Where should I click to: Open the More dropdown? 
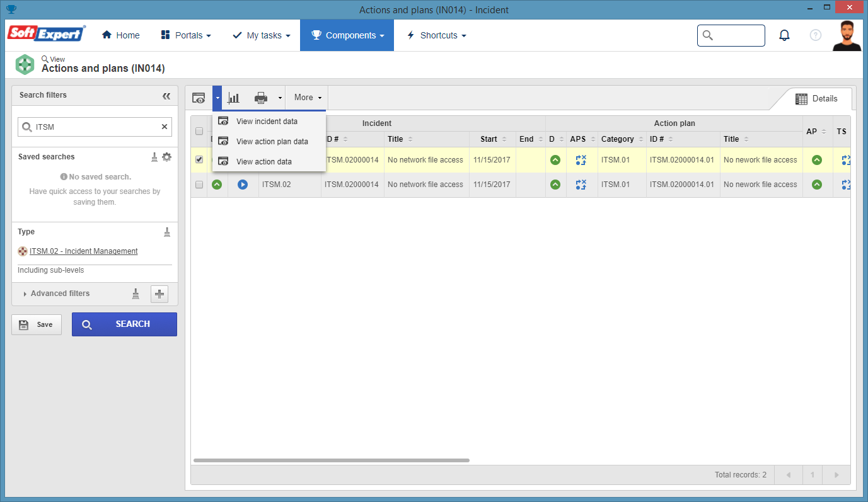coord(308,98)
